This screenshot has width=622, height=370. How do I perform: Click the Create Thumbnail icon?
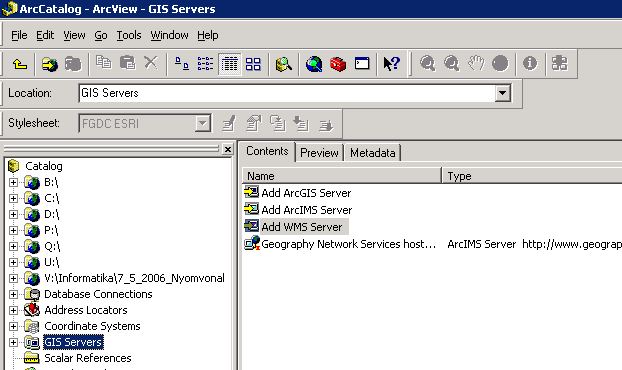coord(559,63)
